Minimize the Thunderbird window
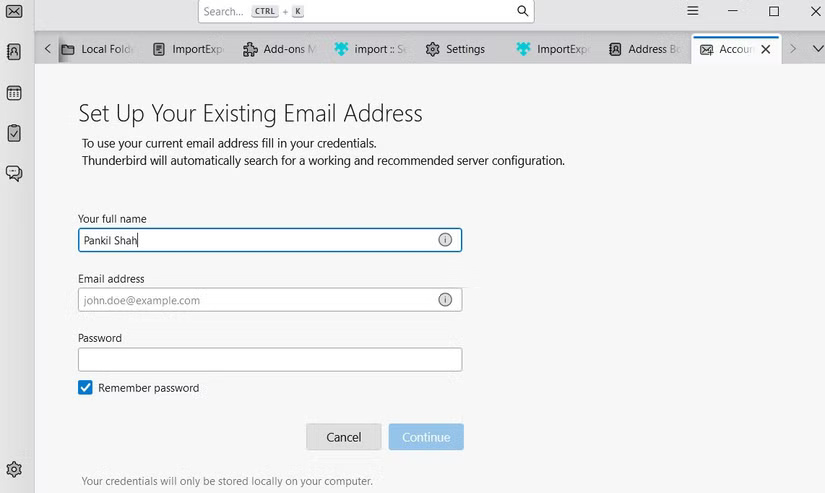This screenshot has width=825, height=493. (733, 11)
